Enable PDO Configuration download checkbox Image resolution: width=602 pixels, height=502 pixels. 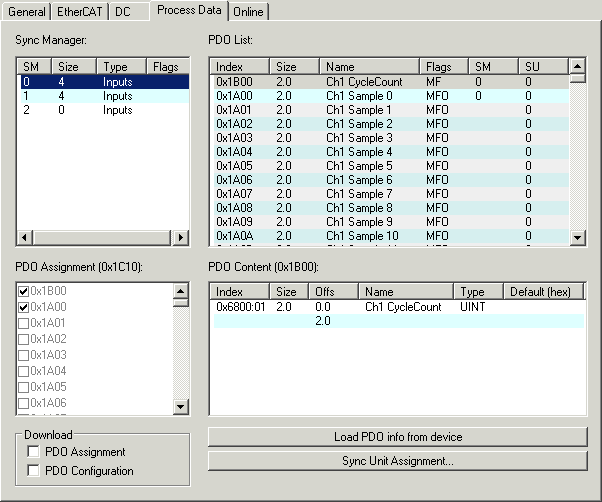coord(33,471)
